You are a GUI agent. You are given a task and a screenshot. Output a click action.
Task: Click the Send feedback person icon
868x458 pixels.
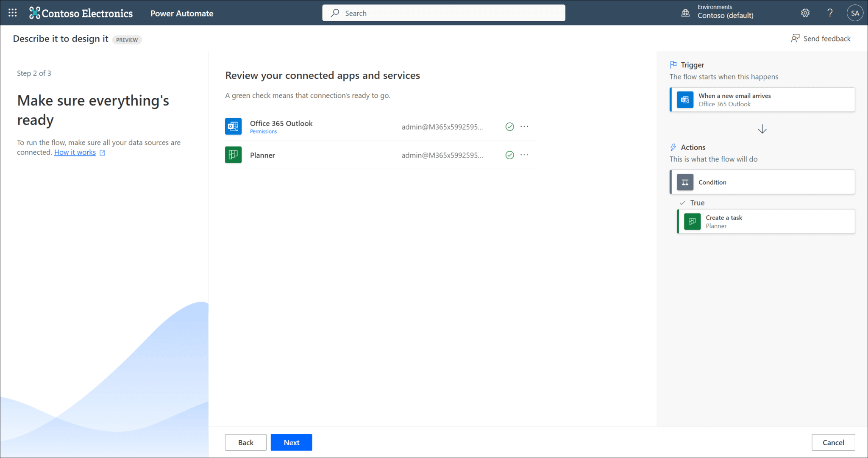pyautogui.click(x=795, y=39)
